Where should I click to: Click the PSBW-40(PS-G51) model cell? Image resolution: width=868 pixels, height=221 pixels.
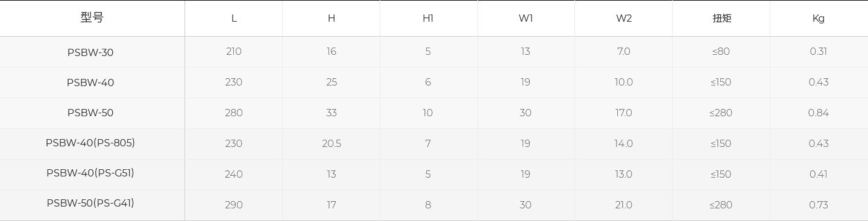coord(90,173)
